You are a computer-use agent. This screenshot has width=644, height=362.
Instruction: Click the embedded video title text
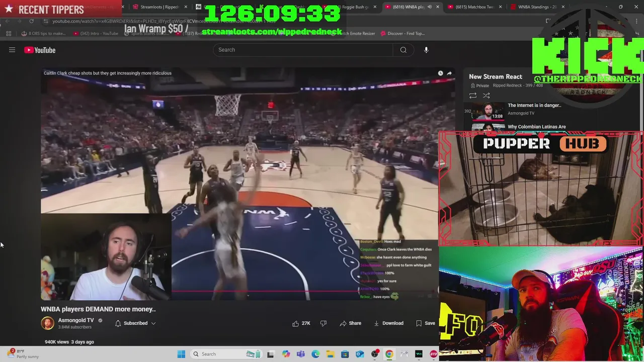tap(108, 73)
